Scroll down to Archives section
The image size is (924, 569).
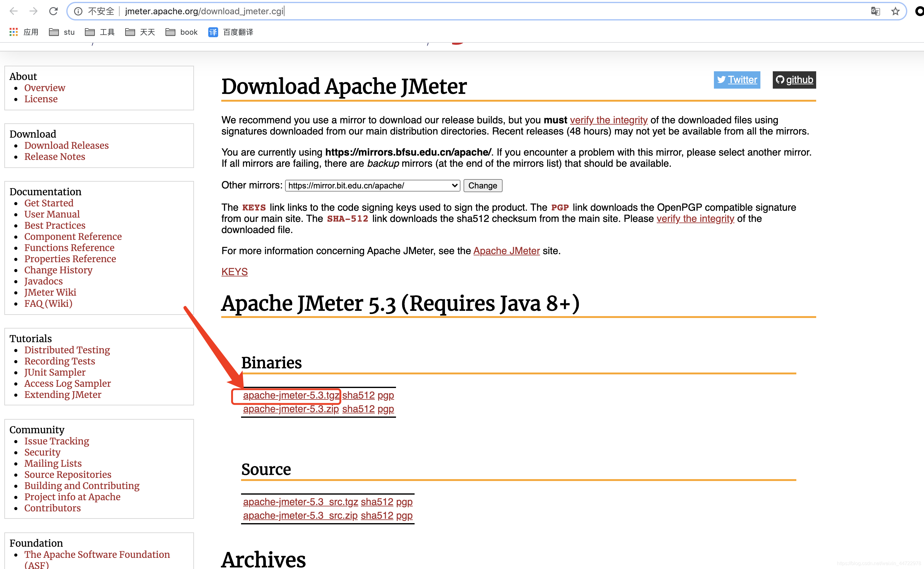tap(264, 557)
